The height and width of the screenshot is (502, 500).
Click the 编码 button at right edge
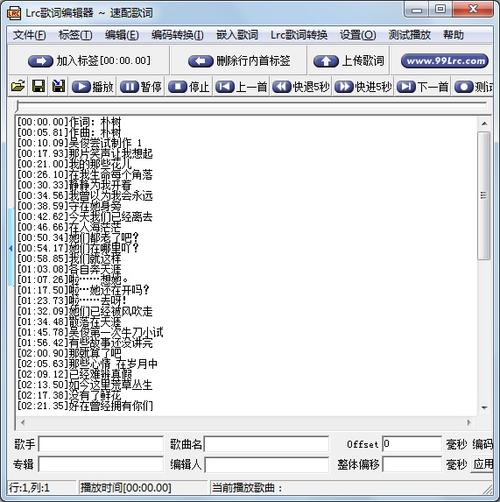click(x=483, y=444)
